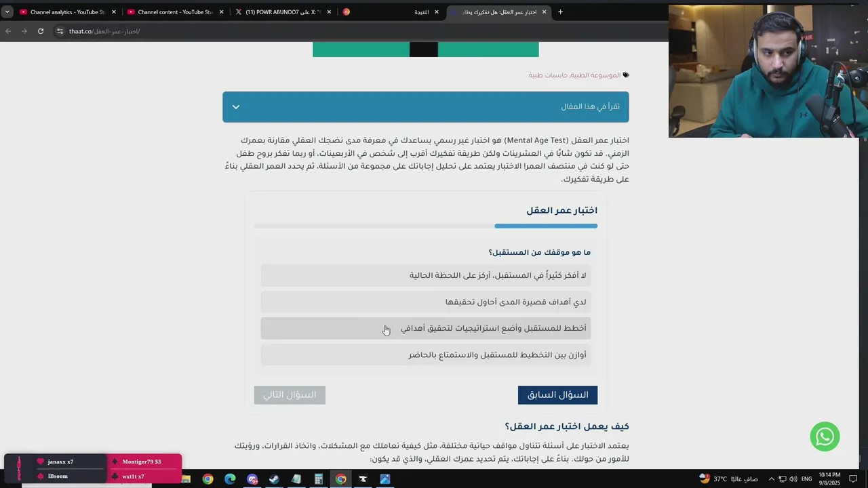This screenshot has width=868, height=488.
Task: Choose لا أفكر كثيراً في المستقبل answer
Action: coord(426,275)
